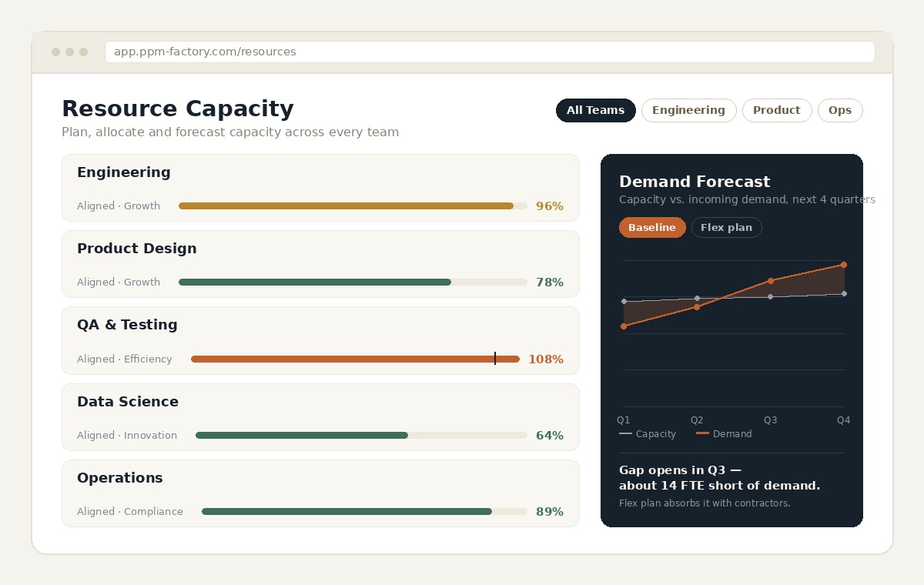Viewport: 924px width, 585px height.
Task: Click the Q4 demand data point
Action: coord(844,265)
